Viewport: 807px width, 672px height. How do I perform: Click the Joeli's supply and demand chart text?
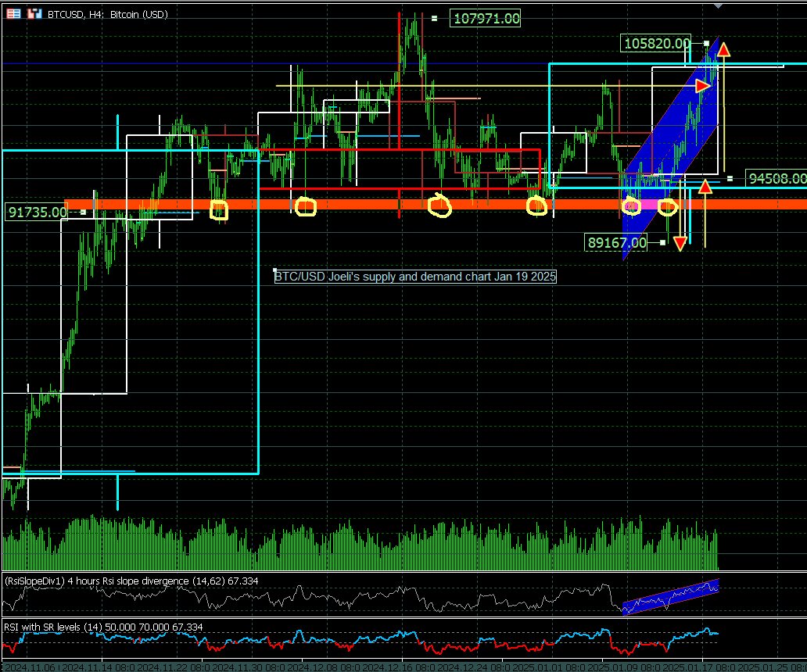(x=415, y=276)
